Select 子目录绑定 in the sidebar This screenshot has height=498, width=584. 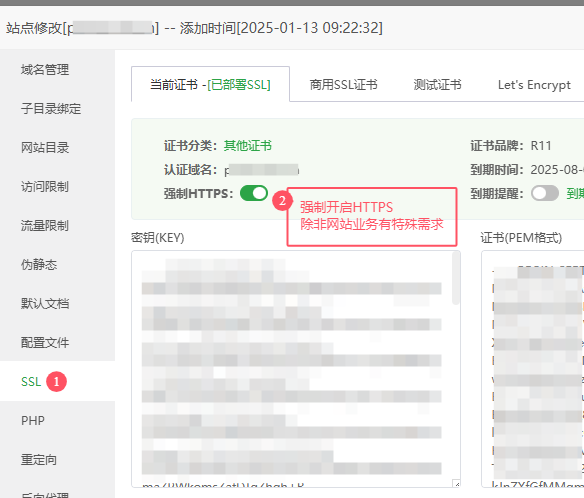[x=51, y=109]
